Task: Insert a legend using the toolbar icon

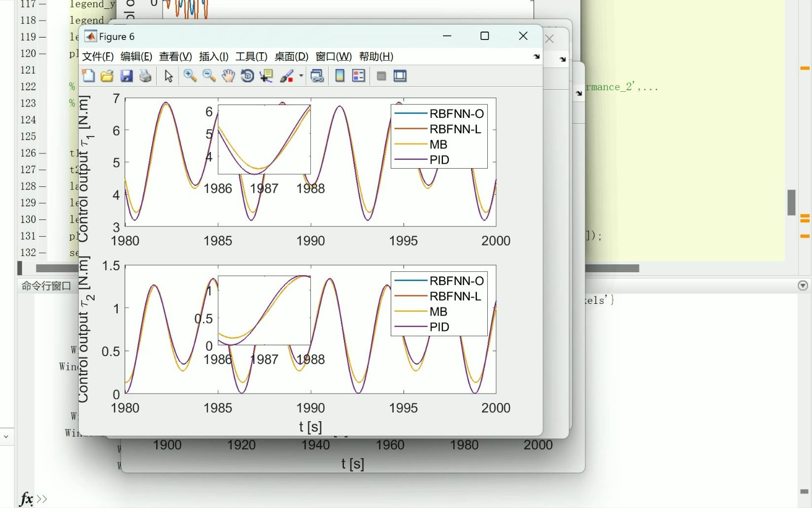Action: pyautogui.click(x=359, y=76)
